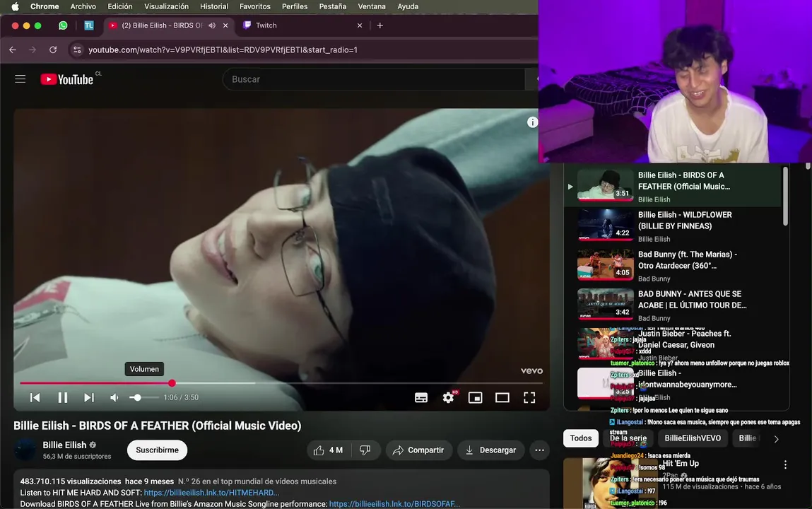The height and width of the screenshot is (509, 812).
Task: Show video info card icon
Action: [x=532, y=122]
